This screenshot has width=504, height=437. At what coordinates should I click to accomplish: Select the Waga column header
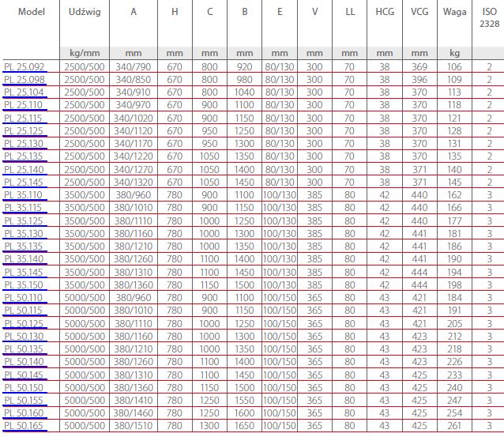pyautogui.click(x=454, y=12)
